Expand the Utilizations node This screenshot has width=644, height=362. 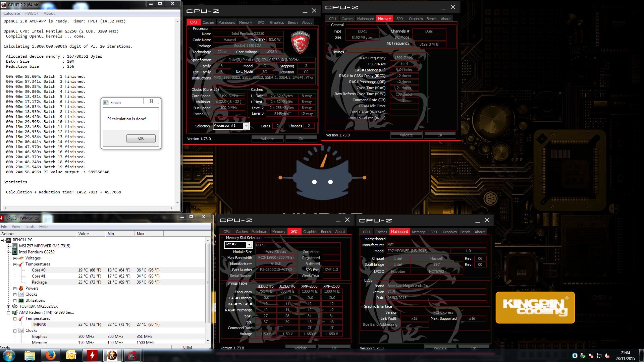point(15,301)
